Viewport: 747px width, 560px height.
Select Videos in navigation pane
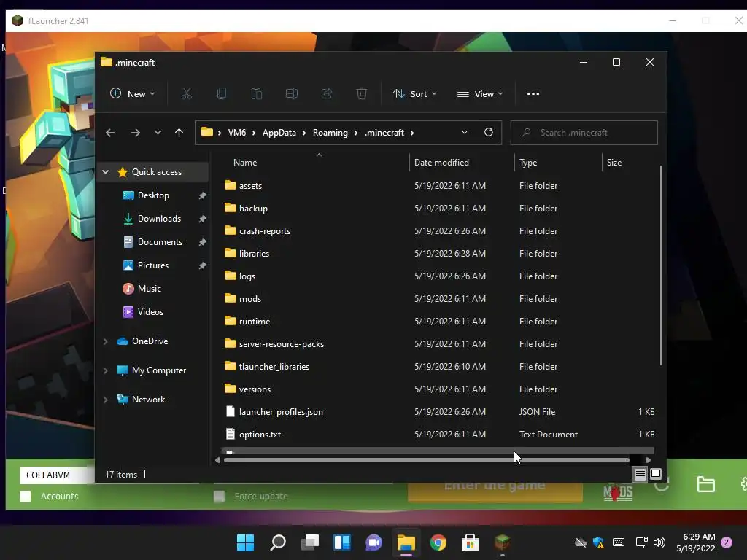pos(150,312)
